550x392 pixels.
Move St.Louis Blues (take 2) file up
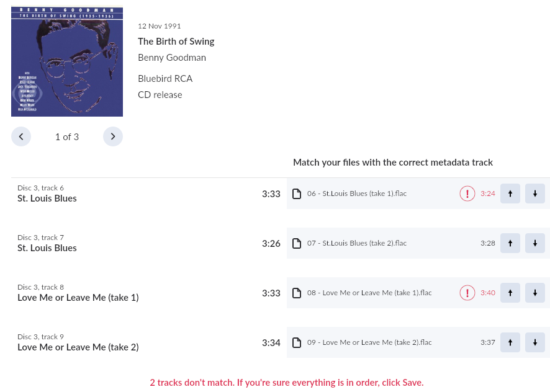click(x=510, y=243)
